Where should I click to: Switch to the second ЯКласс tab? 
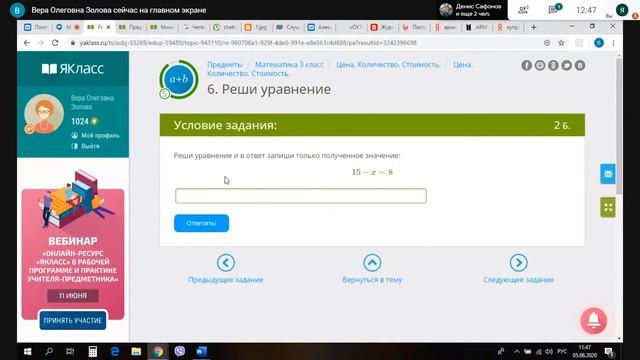tap(130, 27)
